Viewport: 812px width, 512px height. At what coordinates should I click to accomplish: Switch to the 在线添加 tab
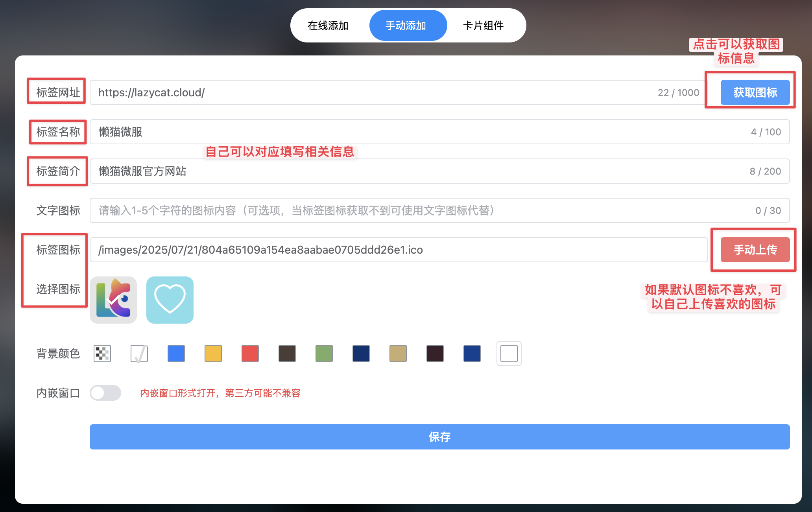328,26
